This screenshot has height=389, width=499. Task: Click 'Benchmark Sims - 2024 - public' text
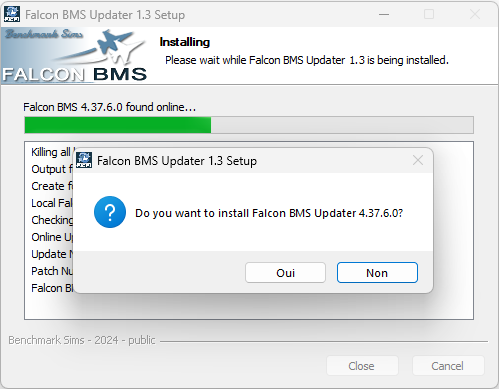click(x=82, y=340)
